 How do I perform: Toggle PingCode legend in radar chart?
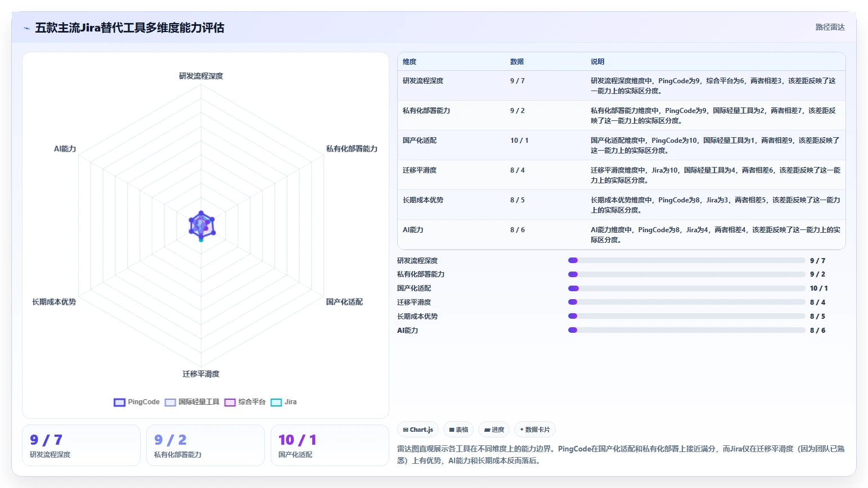coord(137,402)
